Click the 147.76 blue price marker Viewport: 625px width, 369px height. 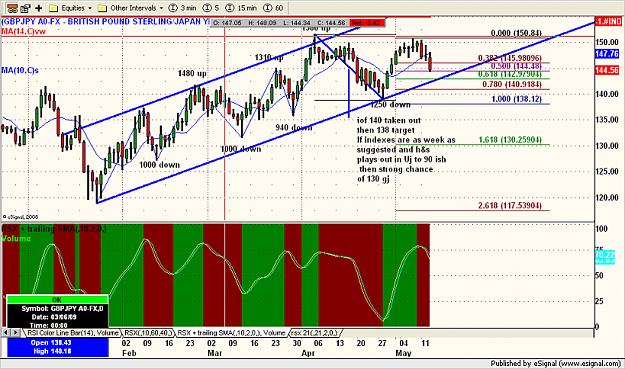tap(607, 54)
